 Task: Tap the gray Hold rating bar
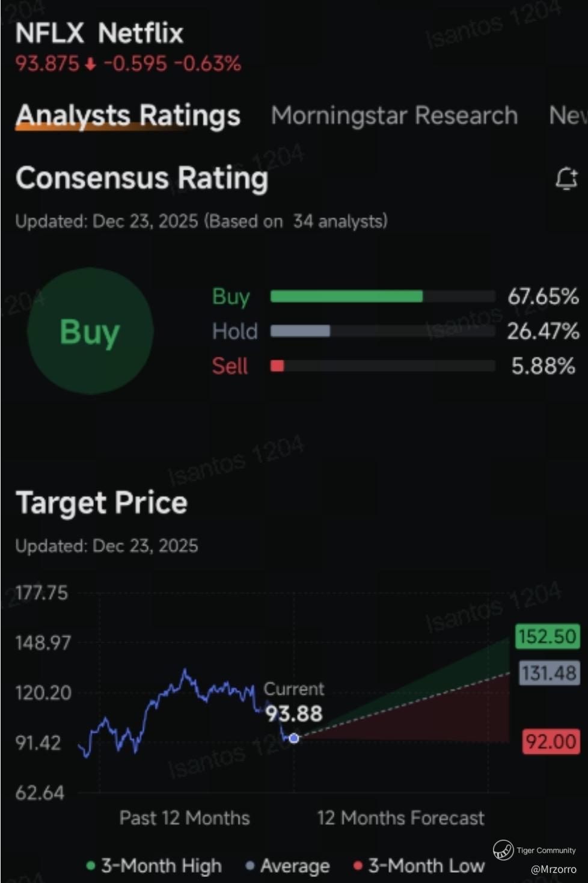(x=300, y=331)
